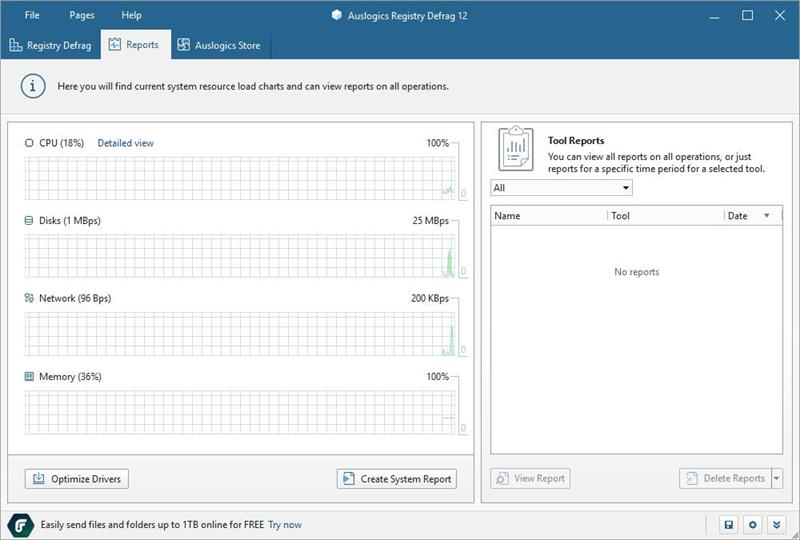The image size is (800, 540).
Task: Click the CPU chip icon
Action: [29, 143]
